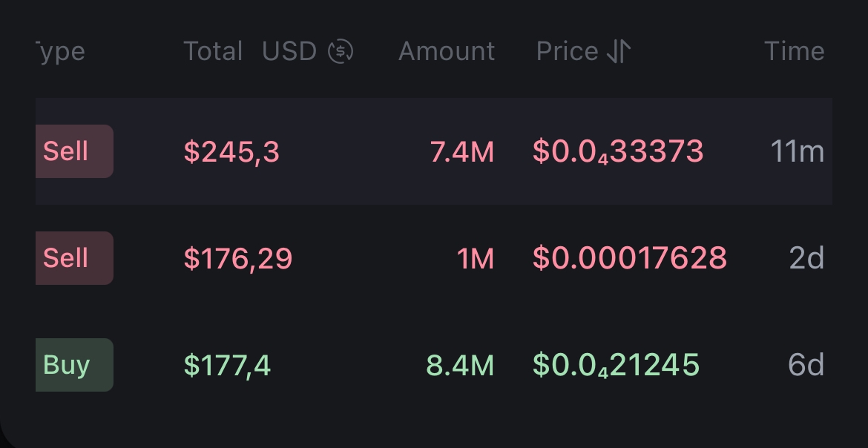This screenshot has width=868, height=448.
Task: Click the Total column header
Action: pos(213,51)
